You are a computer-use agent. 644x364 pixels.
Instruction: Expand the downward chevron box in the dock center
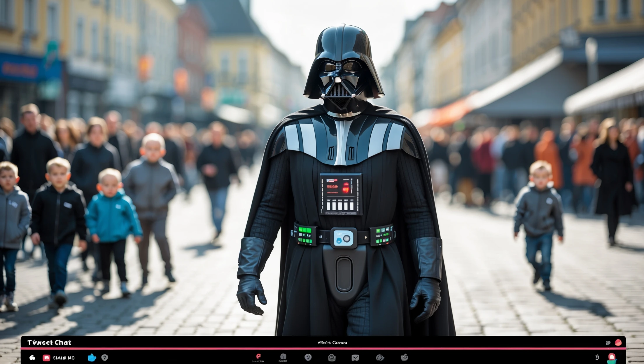click(x=355, y=357)
